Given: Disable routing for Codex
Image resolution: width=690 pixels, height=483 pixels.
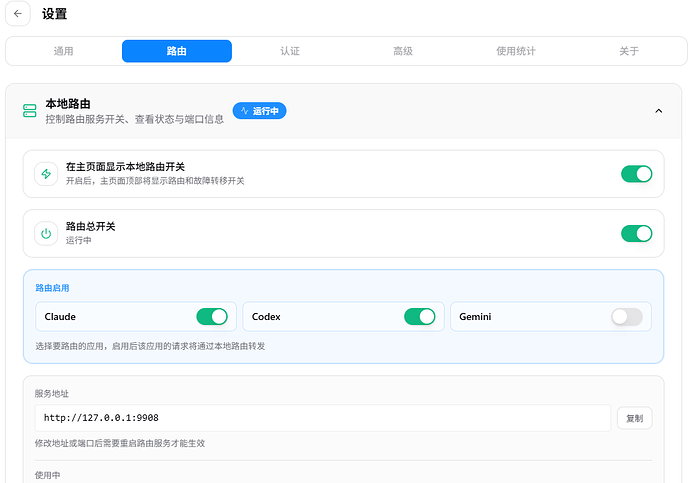Looking at the screenshot, I should [420, 317].
